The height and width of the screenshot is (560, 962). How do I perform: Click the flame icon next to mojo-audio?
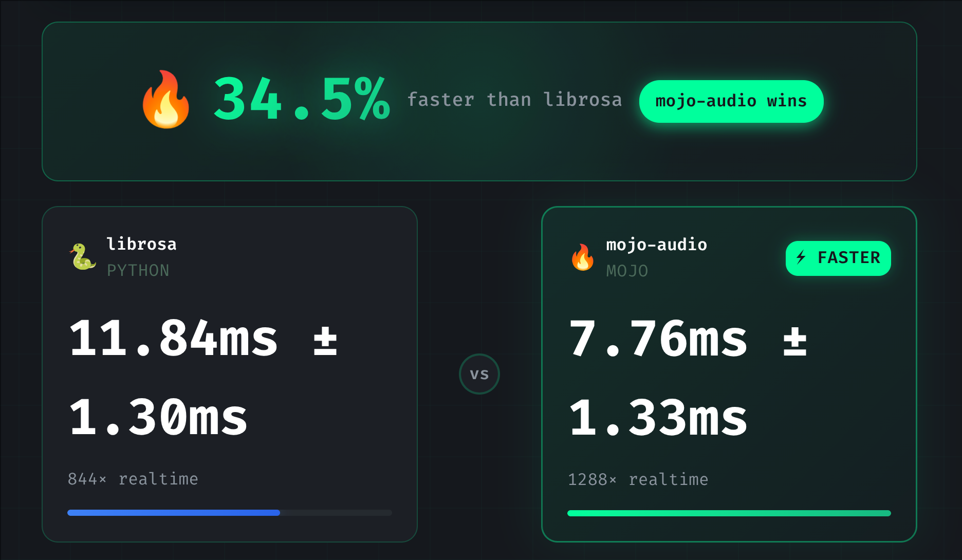583,257
